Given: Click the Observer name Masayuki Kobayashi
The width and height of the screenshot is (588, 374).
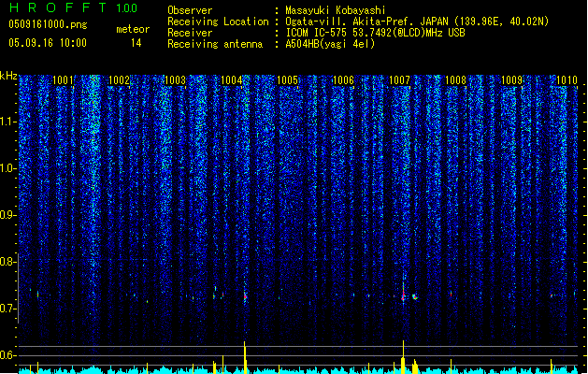Looking at the screenshot, I should pos(335,10).
